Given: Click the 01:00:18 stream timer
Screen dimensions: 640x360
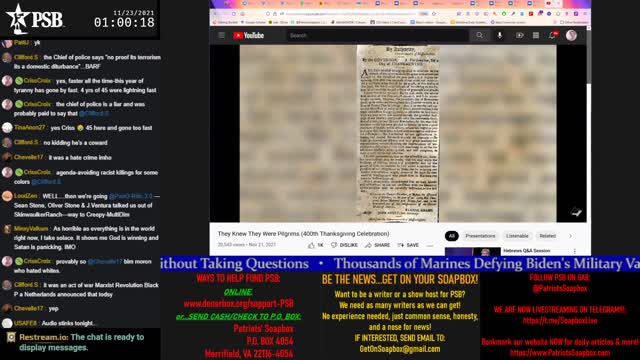Looking at the screenshot, I should coord(124,22).
